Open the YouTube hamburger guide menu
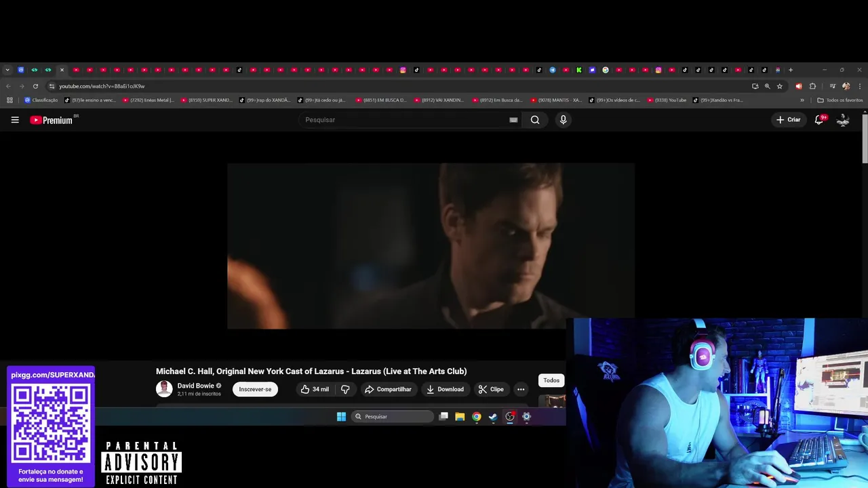The width and height of the screenshot is (868, 488). [15, 120]
